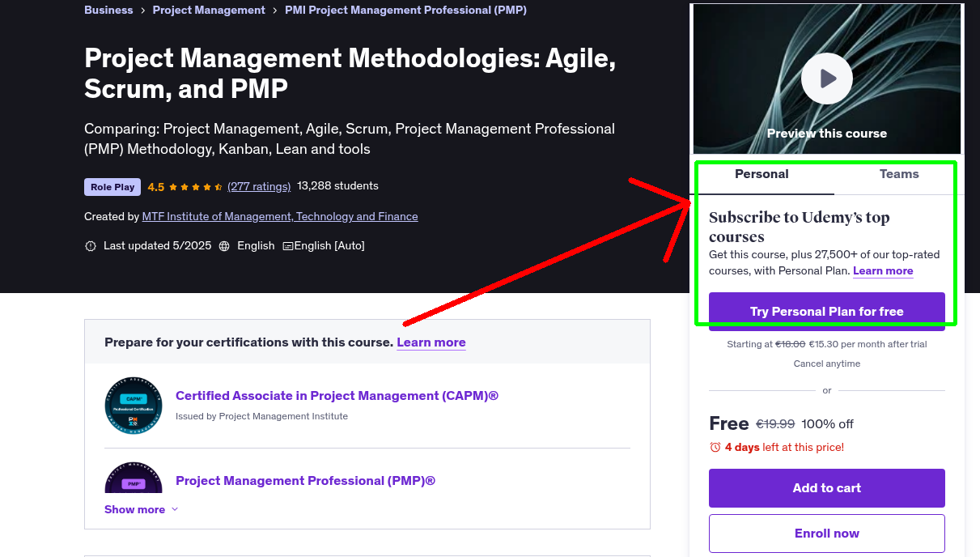Click the rating stars next to 4.5
The height and width of the screenshot is (557, 980).
point(195,187)
